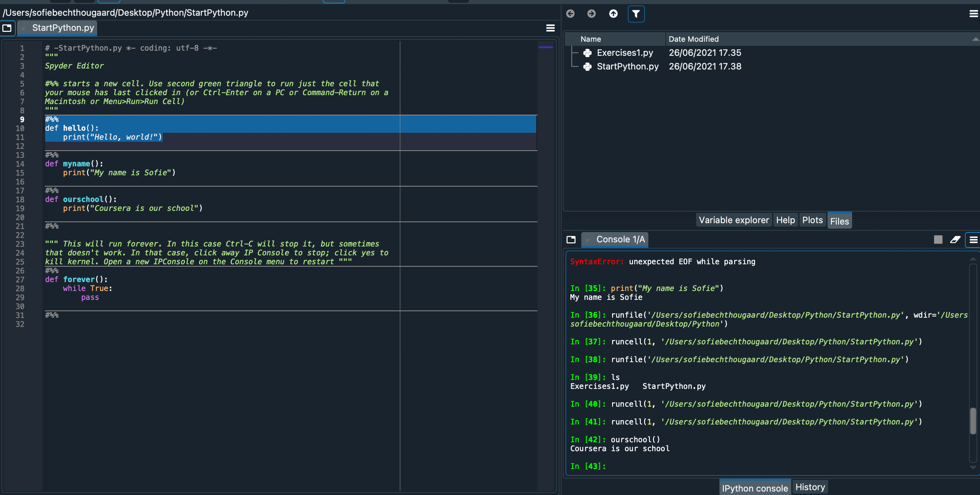This screenshot has width=980, height=495.
Task: Open the editor options hamburger menu
Action: [551, 28]
